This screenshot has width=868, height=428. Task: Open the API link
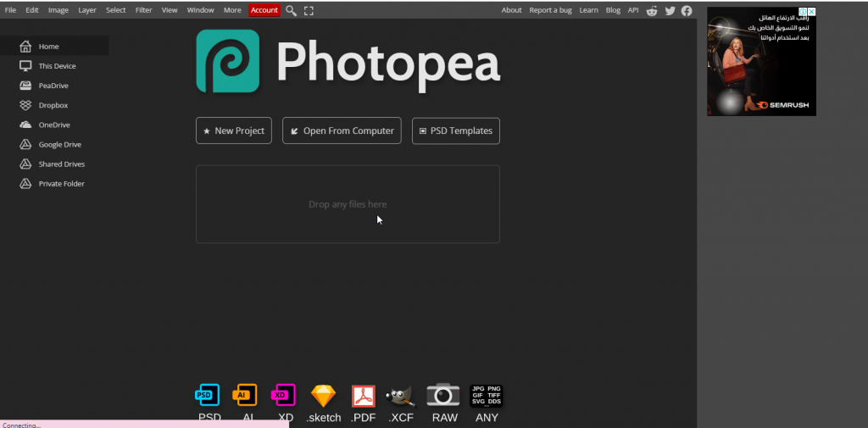(x=632, y=10)
